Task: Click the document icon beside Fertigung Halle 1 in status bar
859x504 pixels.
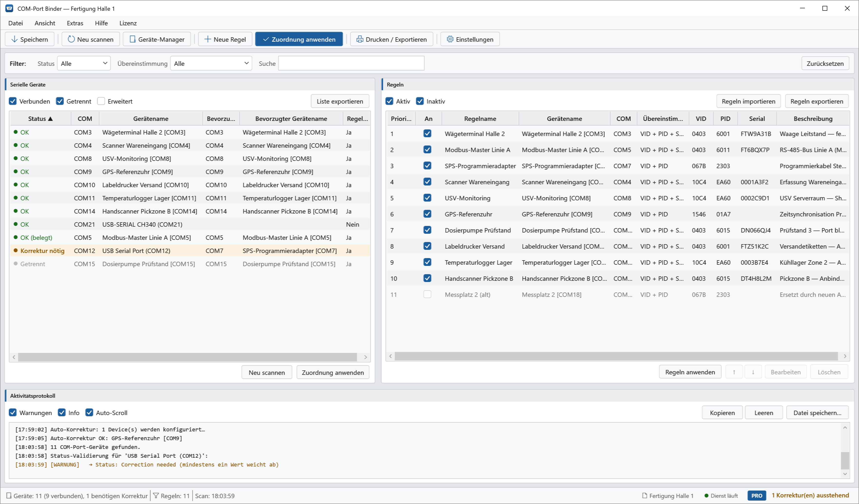Action: click(x=644, y=495)
